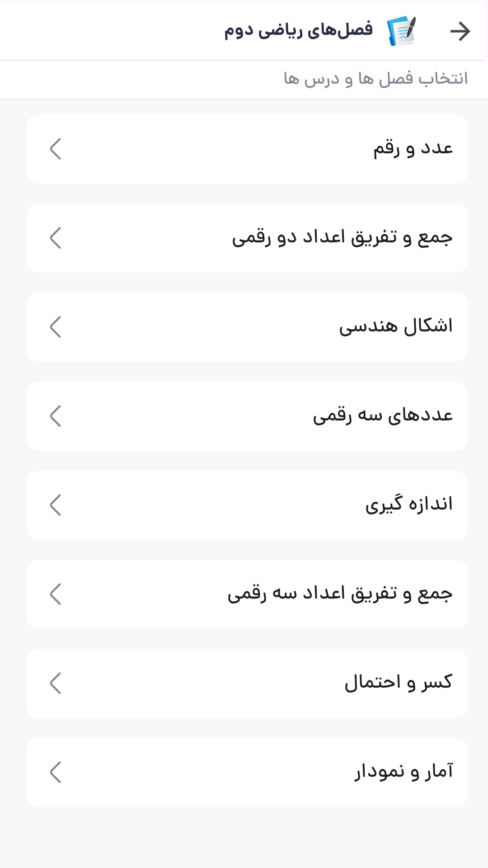Expand chevron for آمار و نمودار
This screenshot has height=868, width=488.
(x=56, y=772)
